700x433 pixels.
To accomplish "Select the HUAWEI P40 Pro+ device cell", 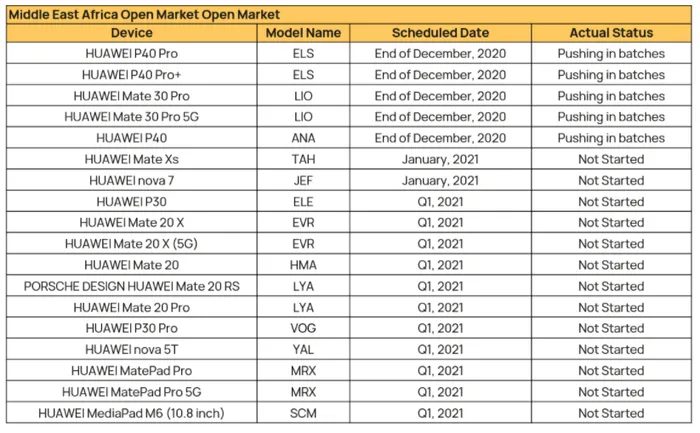I will [x=132, y=75].
